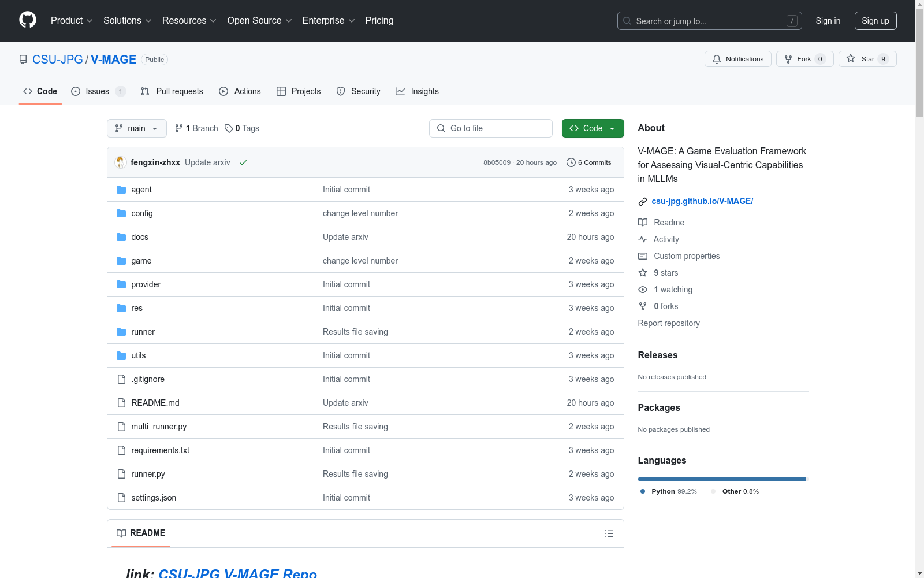Click the agent folder icon
Image resolution: width=924 pixels, height=578 pixels.
(x=121, y=190)
